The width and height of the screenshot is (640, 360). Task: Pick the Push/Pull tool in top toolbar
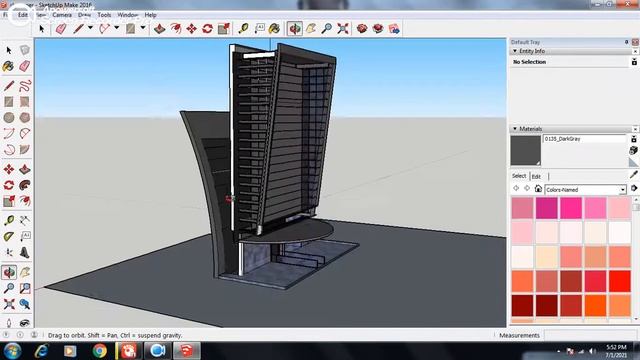pyautogui.click(x=160, y=29)
